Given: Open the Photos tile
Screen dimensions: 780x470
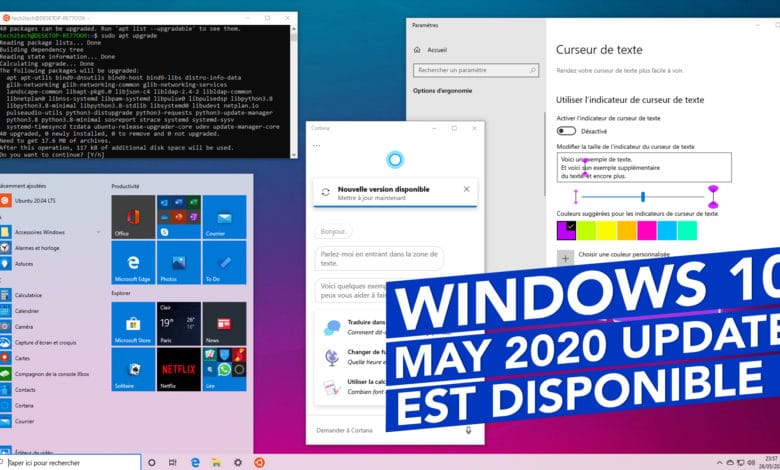Looking at the screenshot, I should click(179, 263).
